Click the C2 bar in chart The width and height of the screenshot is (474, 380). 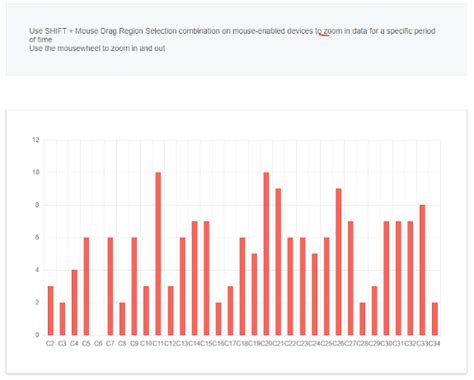click(51, 311)
